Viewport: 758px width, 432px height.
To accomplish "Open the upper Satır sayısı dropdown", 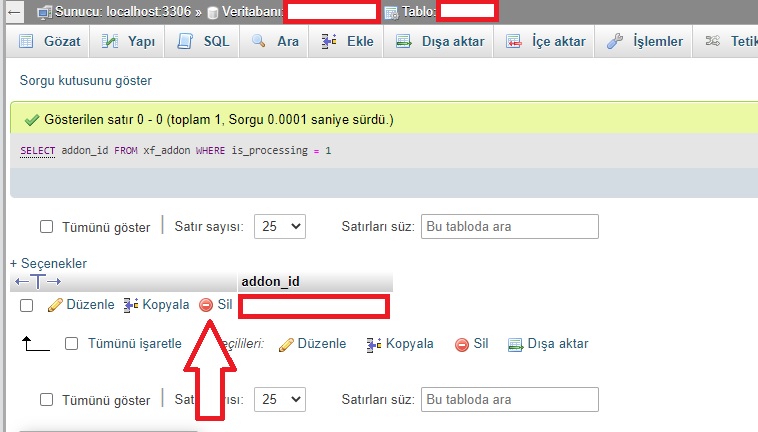I will [280, 227].
